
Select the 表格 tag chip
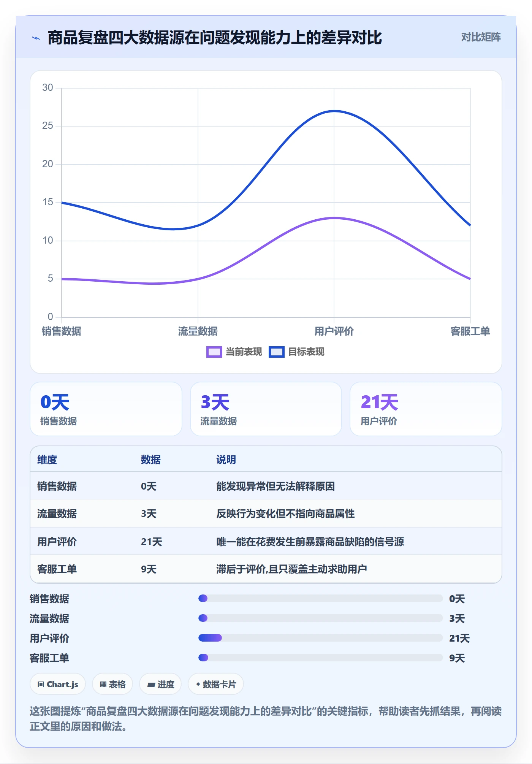point(112,684)
